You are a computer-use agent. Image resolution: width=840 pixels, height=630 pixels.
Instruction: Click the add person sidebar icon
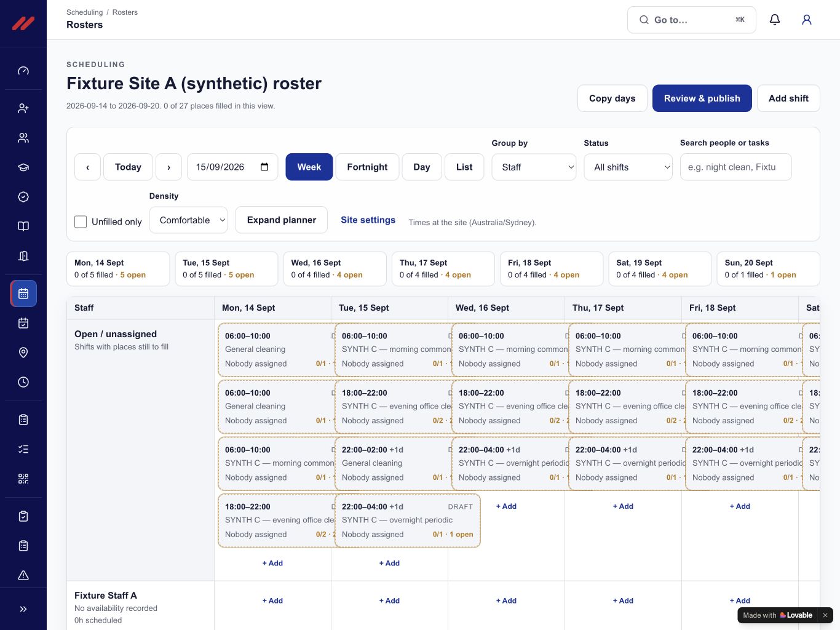[x=23, y=108]
